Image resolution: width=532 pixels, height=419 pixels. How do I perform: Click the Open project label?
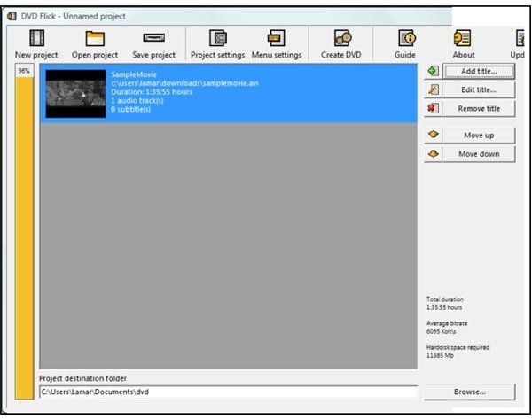click(x=95, y=55)
